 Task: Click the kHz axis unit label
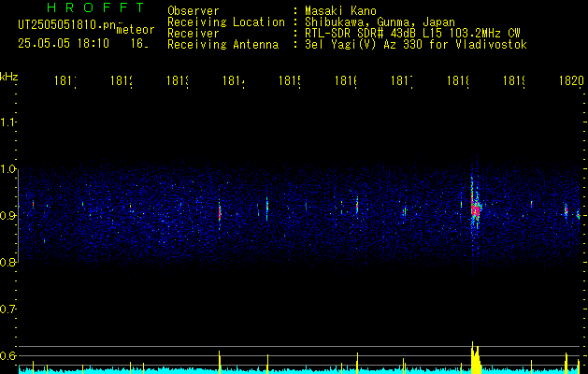point(9,77)
